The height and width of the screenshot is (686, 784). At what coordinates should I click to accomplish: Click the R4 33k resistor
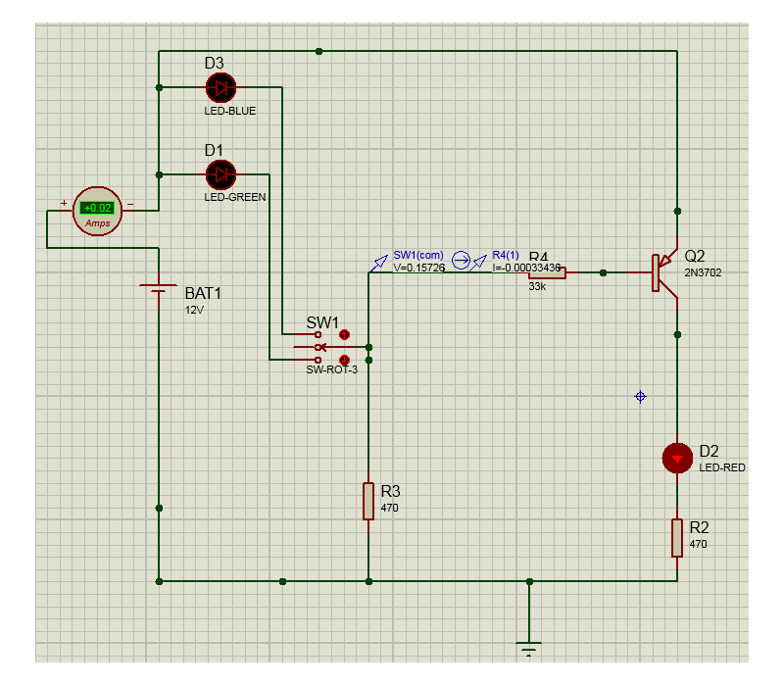[547, 272]
